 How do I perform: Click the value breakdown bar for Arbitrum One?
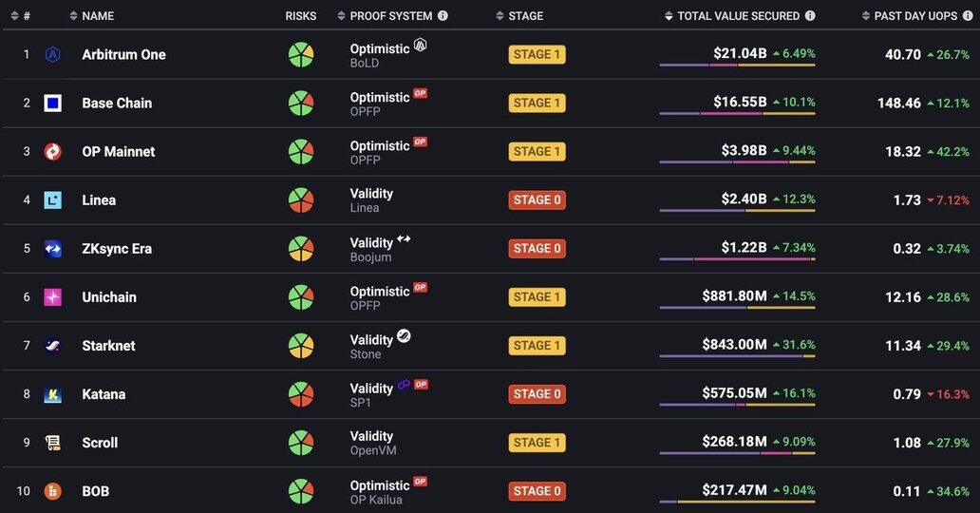pos(737,66)
